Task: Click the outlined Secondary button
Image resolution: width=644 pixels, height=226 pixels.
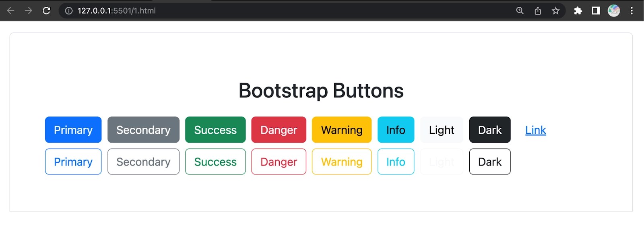Action: (x=143, y=162)
